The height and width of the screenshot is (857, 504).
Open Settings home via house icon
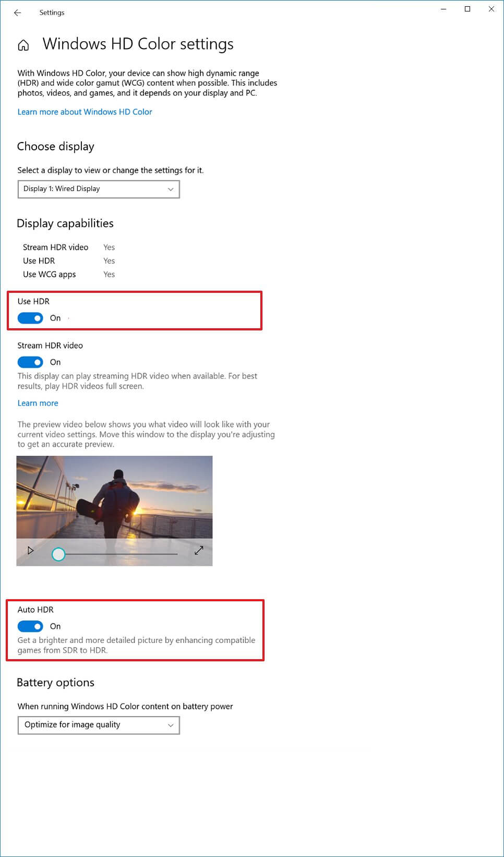tap(23, 45)
